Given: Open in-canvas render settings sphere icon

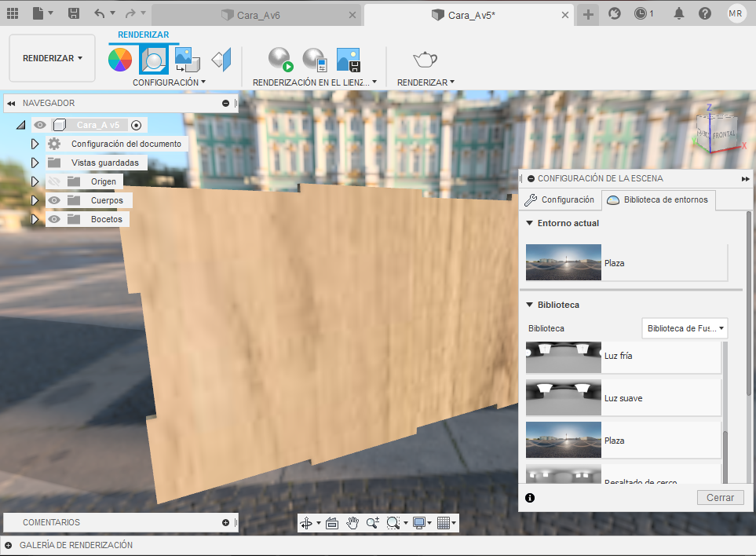Looking at the screenshot, I should [x=315, y=60].
